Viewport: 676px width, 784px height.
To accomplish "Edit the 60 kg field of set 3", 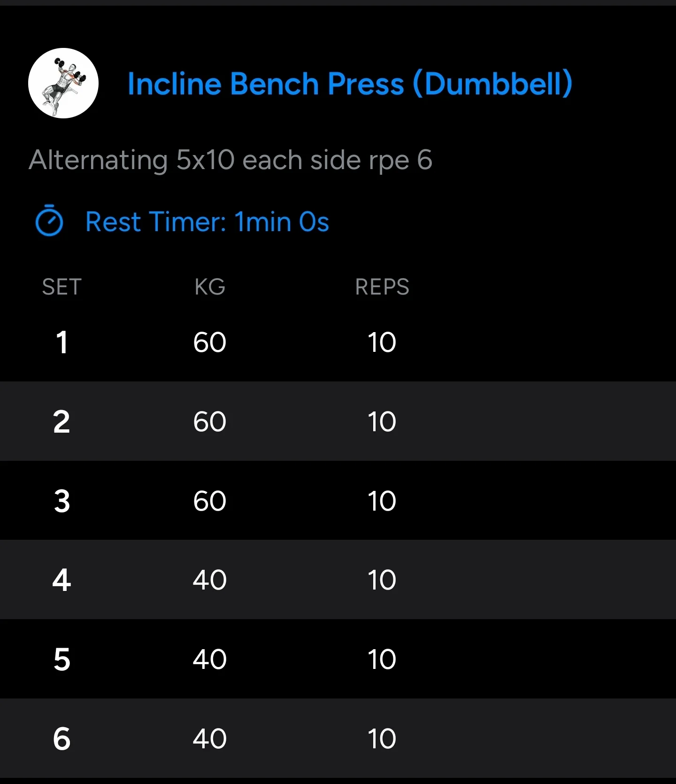I will click(x=210, y=501).
